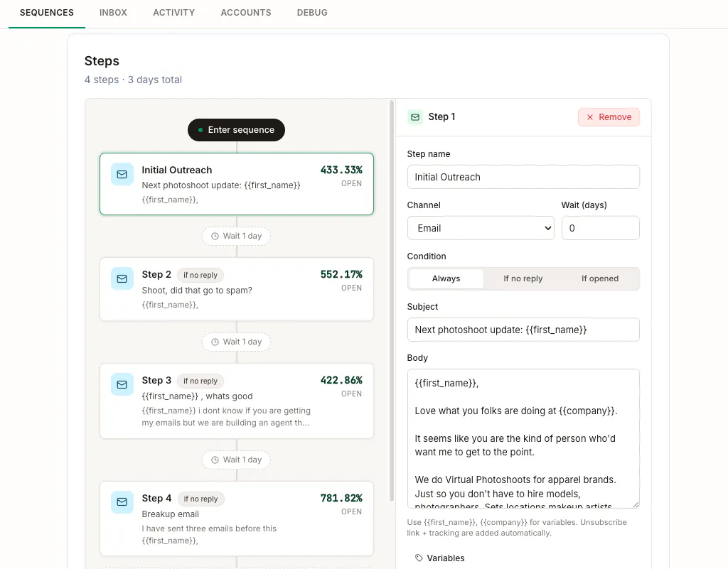Select the Step 4 Breakup email card
The image size is (728, 569).
pos(236,519)
